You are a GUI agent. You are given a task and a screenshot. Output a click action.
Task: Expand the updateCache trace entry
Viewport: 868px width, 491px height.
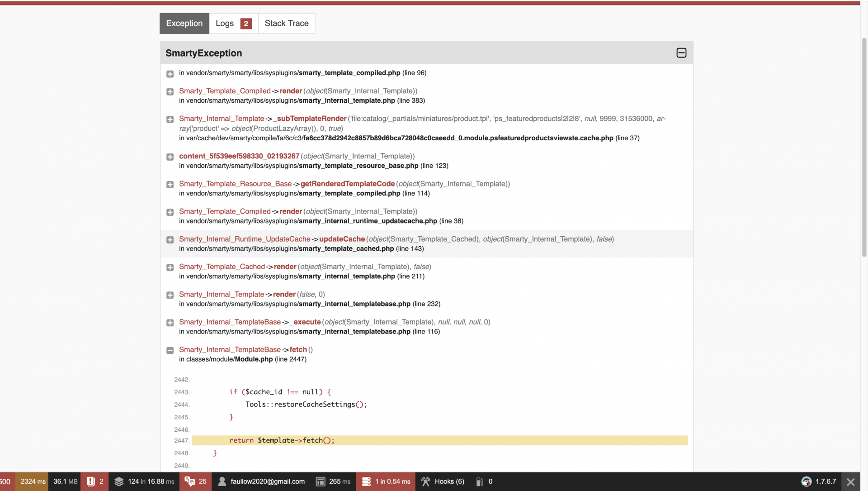tap(170, 240)
